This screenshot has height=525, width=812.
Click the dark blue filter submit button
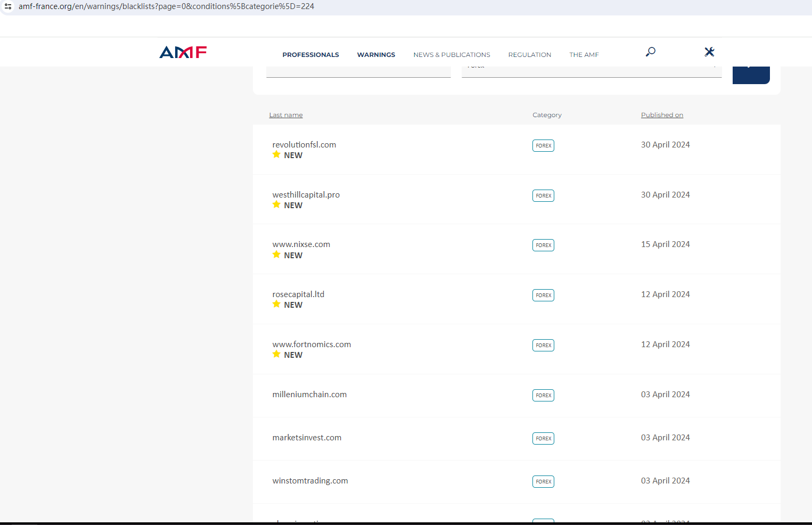751,75
